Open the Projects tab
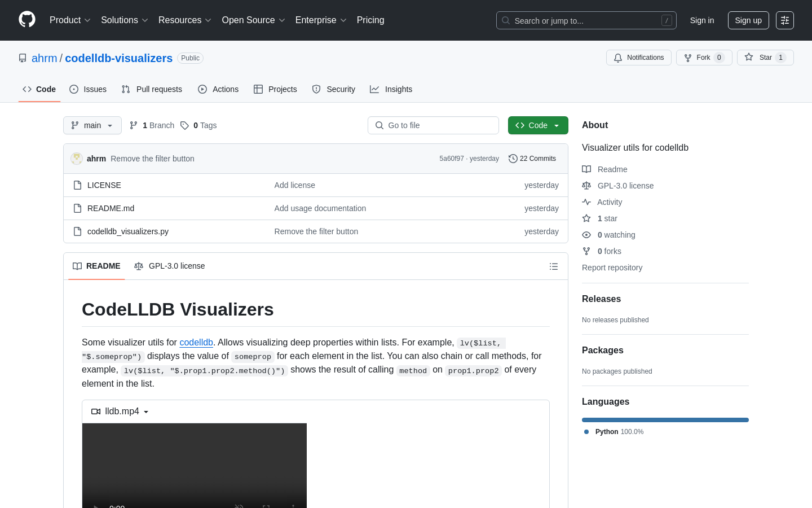Image resolution: width=812 pixels, height=508 pixels. tap(275, 89)
